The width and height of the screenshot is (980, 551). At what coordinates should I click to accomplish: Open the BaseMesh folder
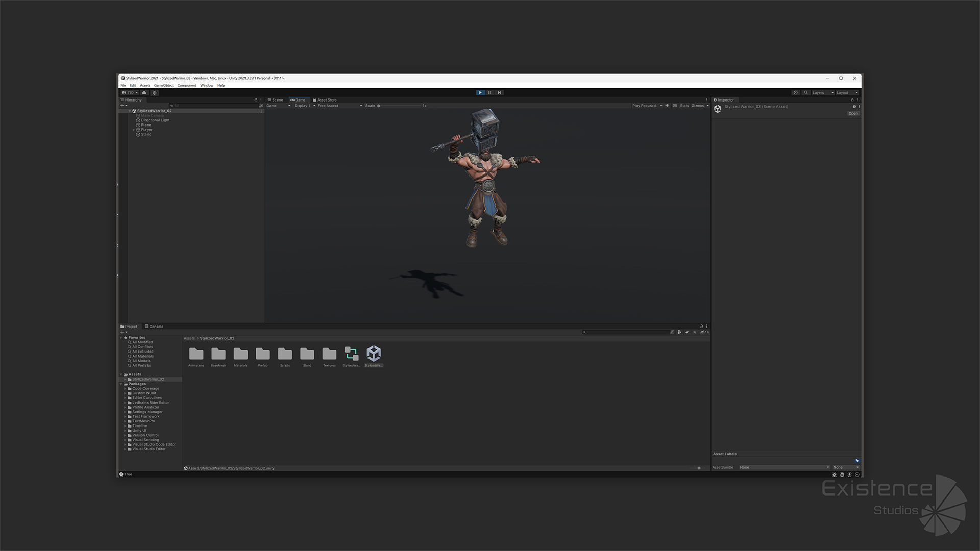(218, 357)
